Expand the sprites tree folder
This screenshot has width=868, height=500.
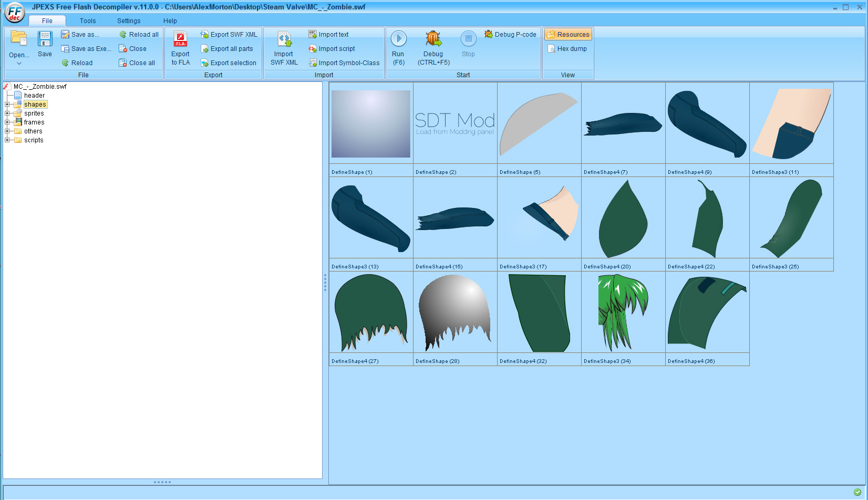tap(7, 113)
